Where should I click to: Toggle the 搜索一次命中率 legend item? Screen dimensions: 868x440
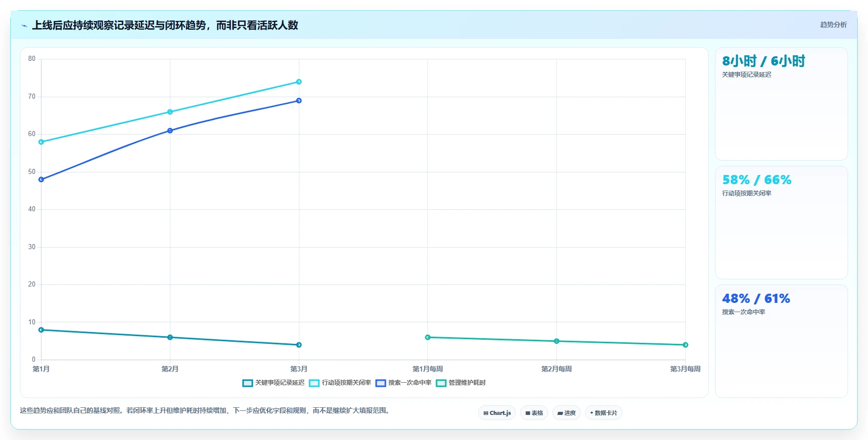(403, 383)
